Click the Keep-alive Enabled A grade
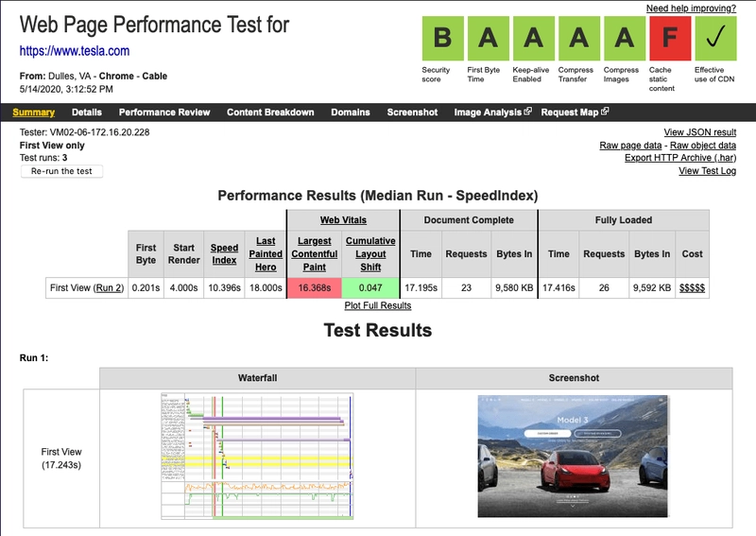 (x=534, y=38)
